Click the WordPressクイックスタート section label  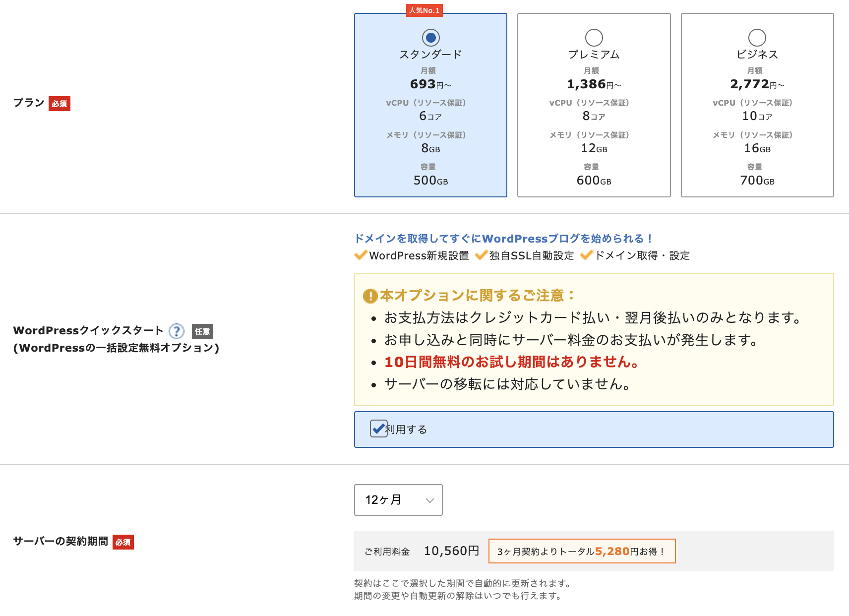88,331
